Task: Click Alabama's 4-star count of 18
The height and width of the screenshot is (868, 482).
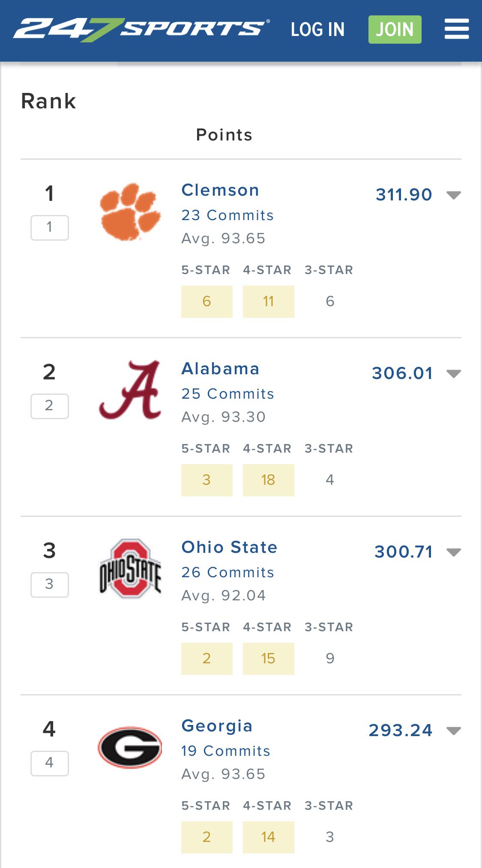Action: [268, 480]
